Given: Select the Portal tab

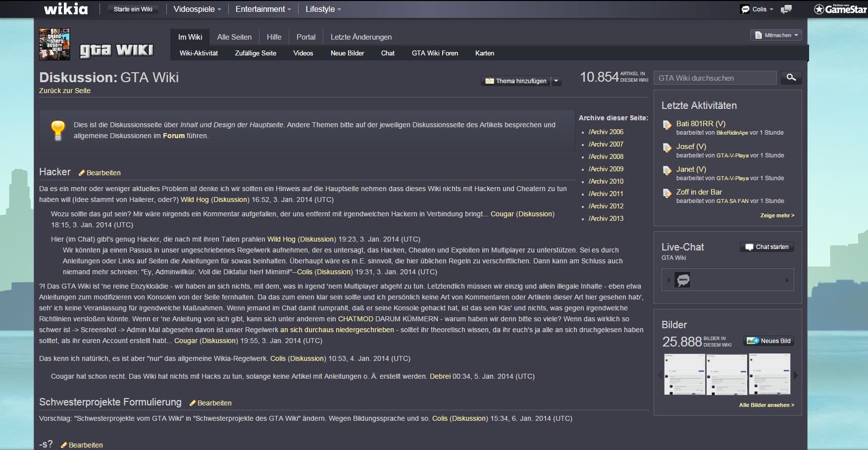Looking at the screenshot, I should 306,37.
